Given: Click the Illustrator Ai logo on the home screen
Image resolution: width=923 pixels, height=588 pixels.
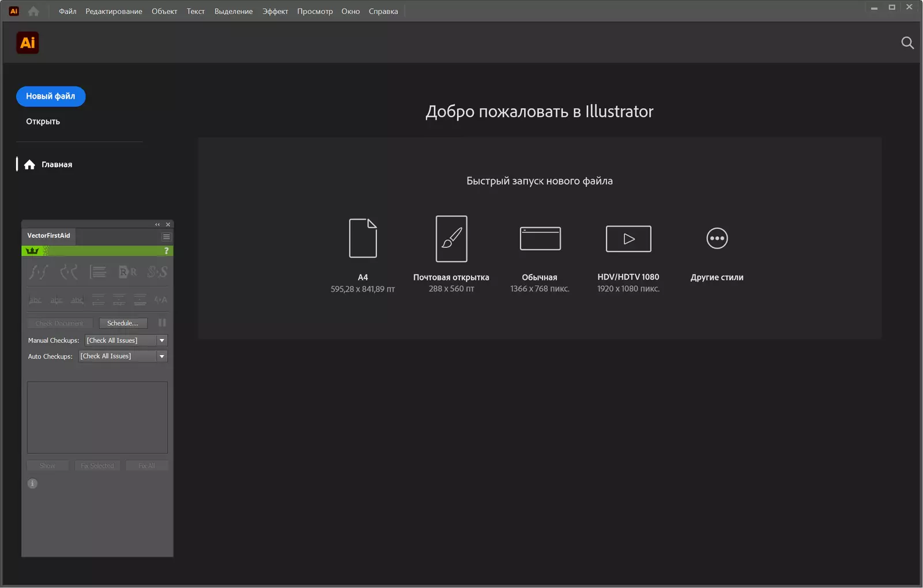Looking at the screenshot, I should (28, 43).
